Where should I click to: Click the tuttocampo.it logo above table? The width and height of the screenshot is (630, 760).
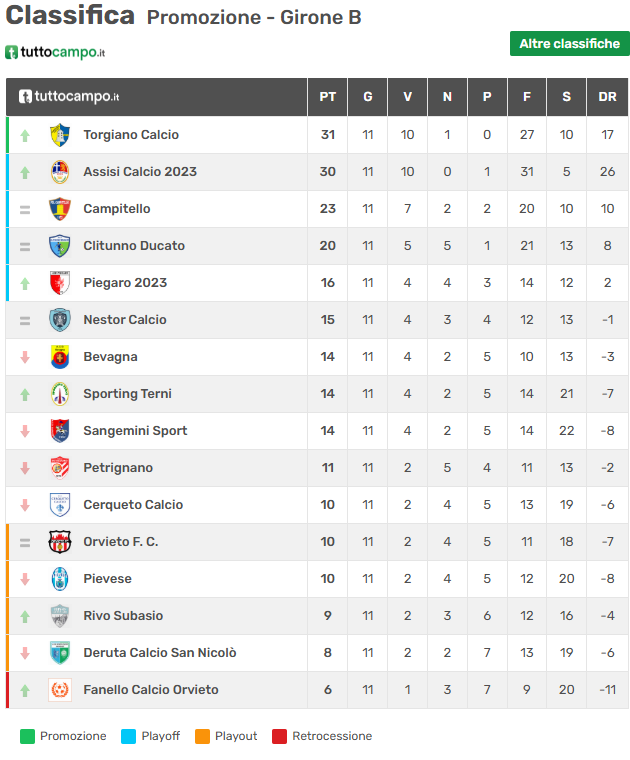coord(56,52)
